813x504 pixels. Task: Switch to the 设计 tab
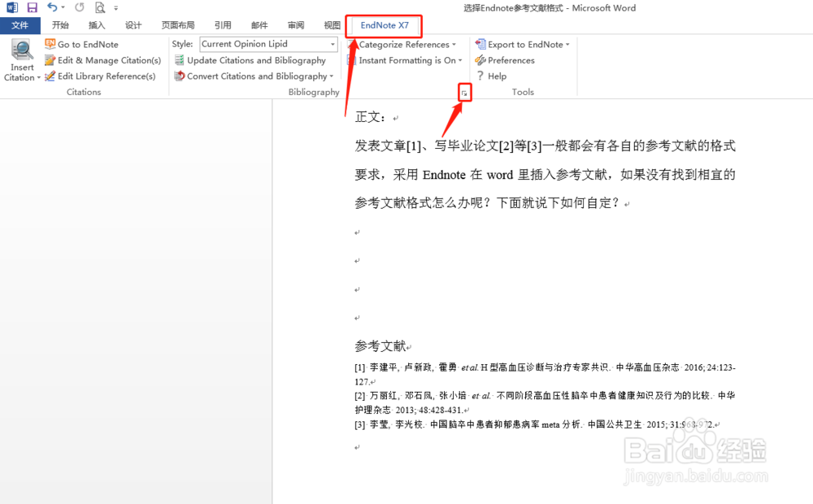tap(133, 25)
